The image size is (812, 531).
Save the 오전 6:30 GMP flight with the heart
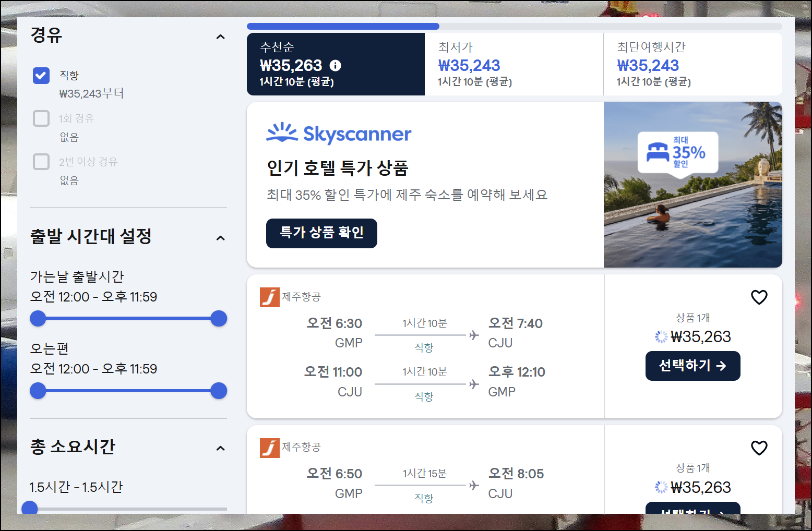(x=759, y=297)
